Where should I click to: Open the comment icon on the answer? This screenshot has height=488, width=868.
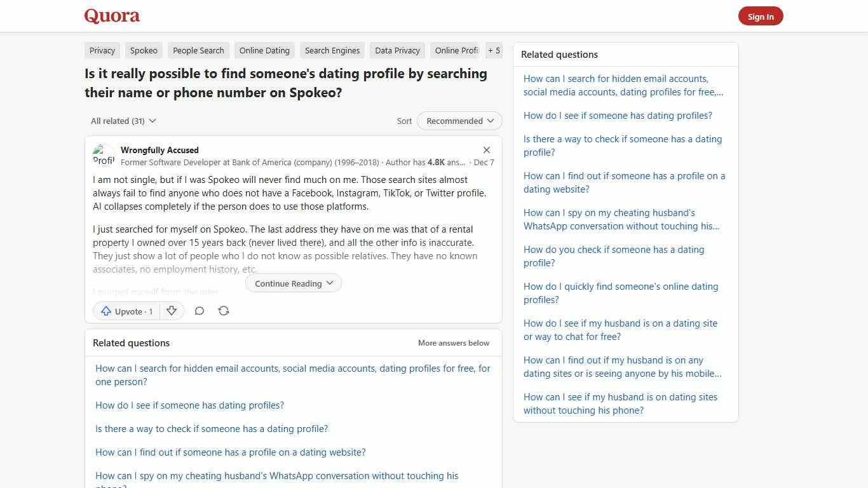(200, 311)
